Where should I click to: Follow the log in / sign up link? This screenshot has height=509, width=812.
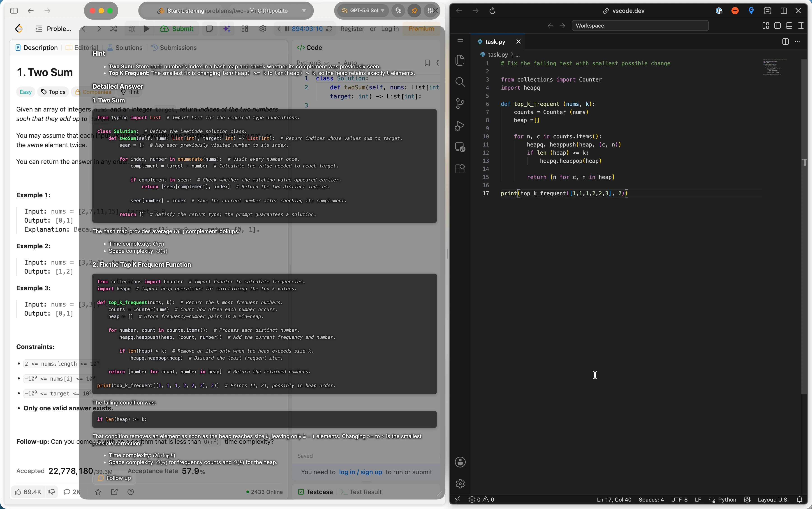coord(360,472)
